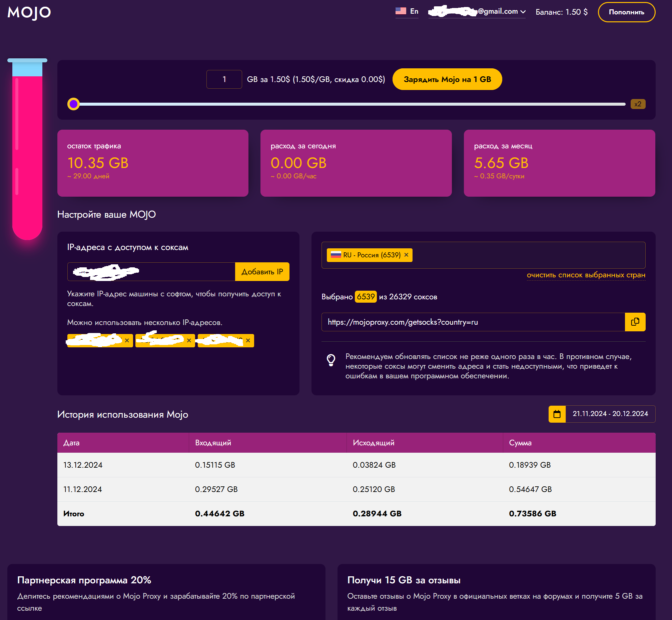Viewport: 672px width, 620px height.
Task: Click очистить список выбранных стран link
Action: (x=586, y=275)
